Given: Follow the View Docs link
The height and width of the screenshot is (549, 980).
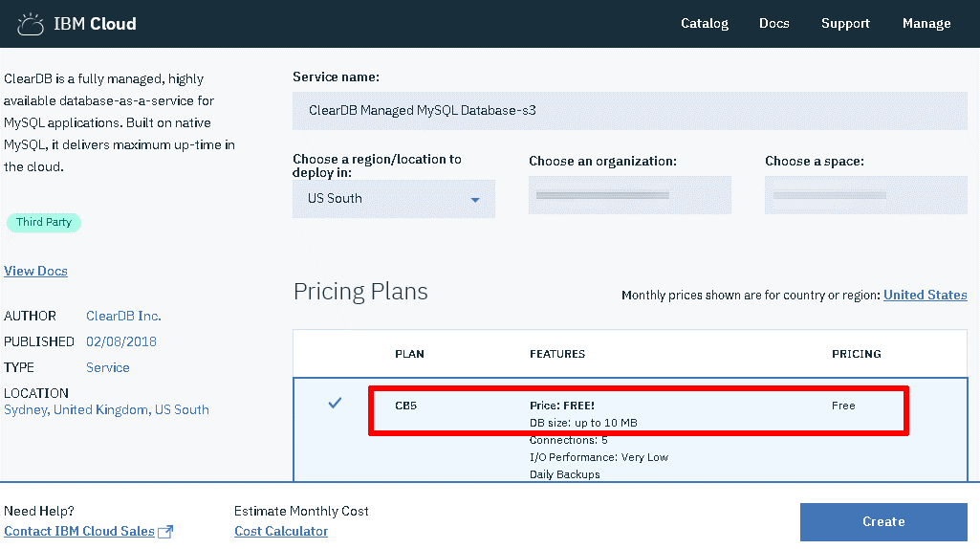Looking at the screenshot, I should (35, 272).
